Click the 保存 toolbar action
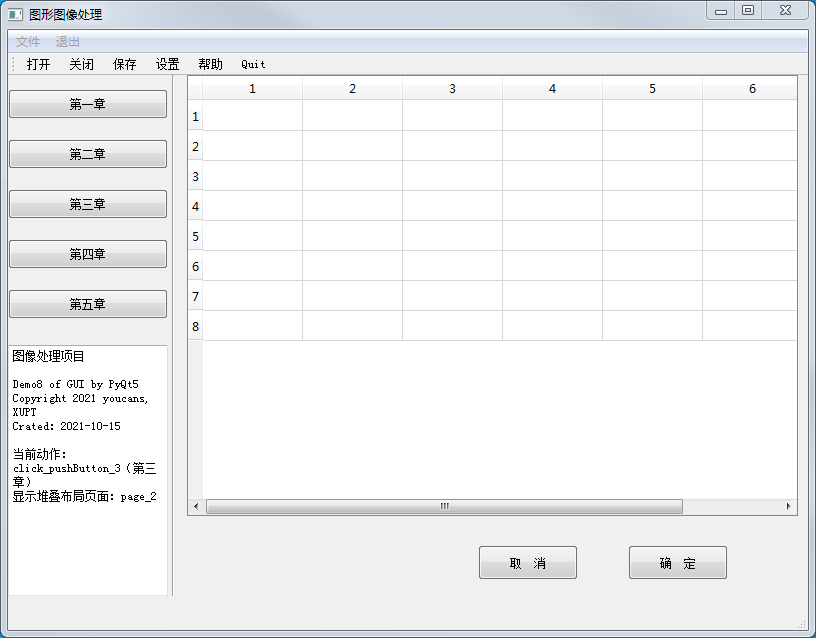The height and width of the screenshot is (638, 816). click(x=124, y=64)
